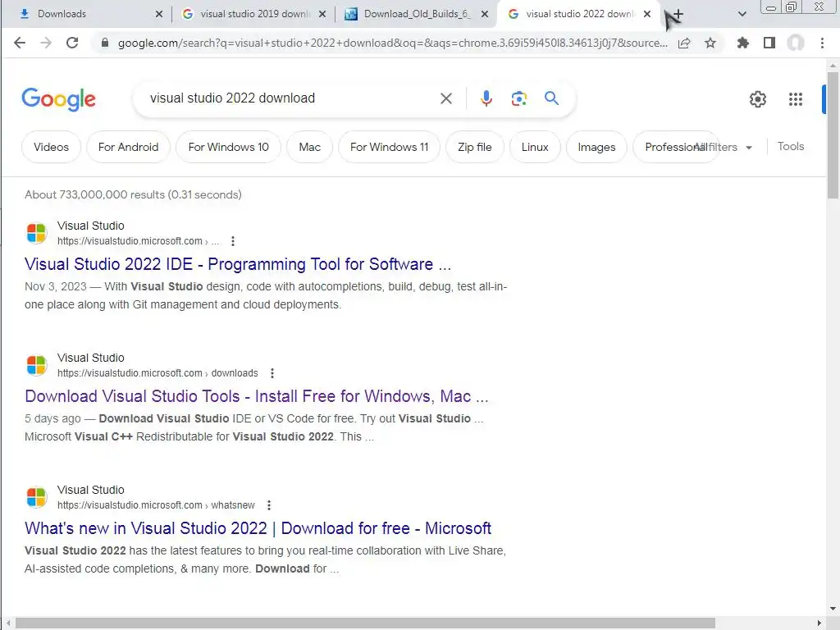Search by image with Google Lens

tap(518, 98)
